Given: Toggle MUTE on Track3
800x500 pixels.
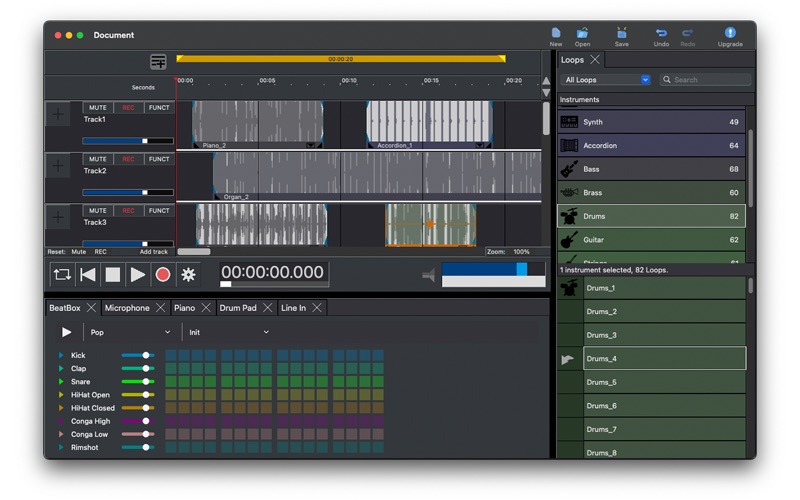Looking at the screenshot, I should tap(97, 211).
